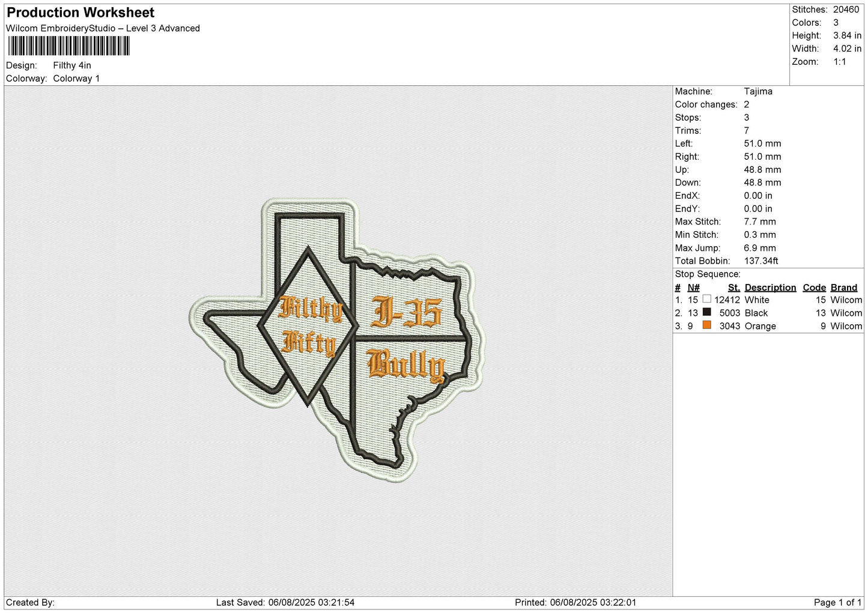Click the black thread color swatch
Image resolution: width=868 pixels, height=613 pixels.
[706, 312]
